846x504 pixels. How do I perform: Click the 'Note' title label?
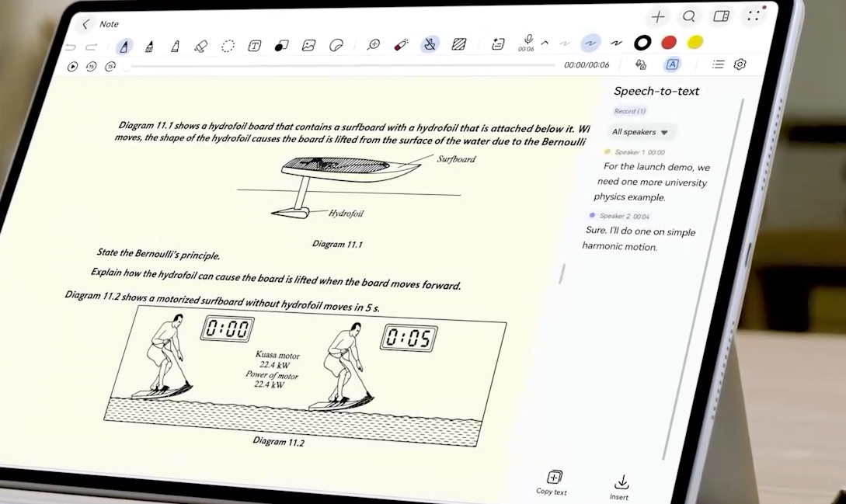[109, 24]
